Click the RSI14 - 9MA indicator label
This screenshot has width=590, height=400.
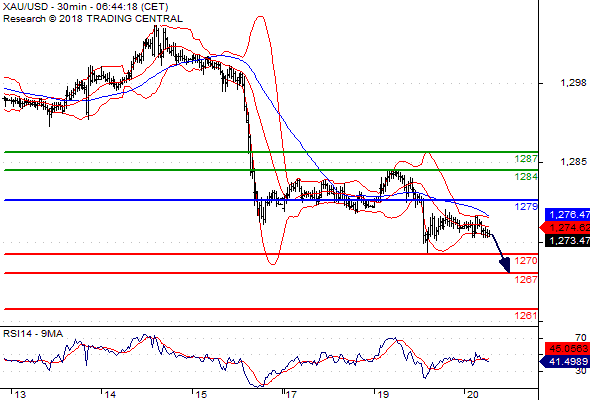[x=33, y=334]
